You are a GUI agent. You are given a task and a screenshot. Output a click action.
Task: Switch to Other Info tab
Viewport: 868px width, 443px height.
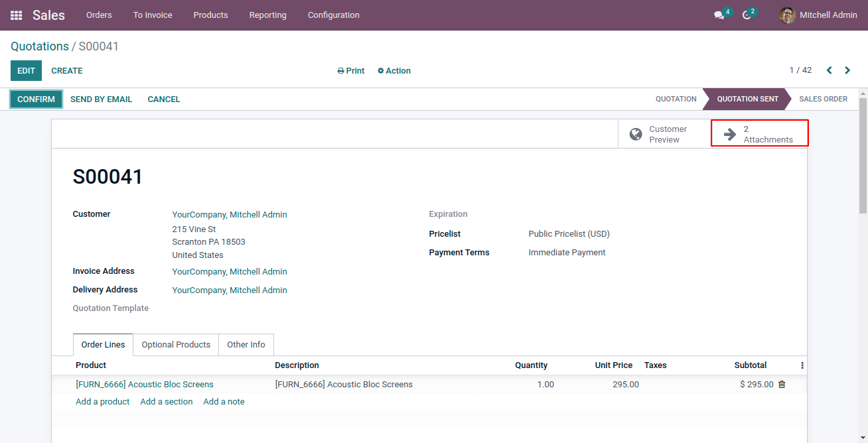coord(246,345)
